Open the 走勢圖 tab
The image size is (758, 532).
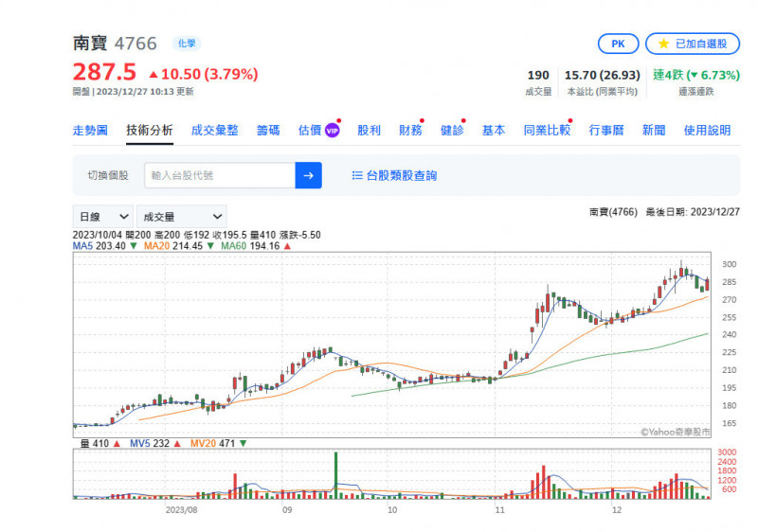[x=90, y=131]
